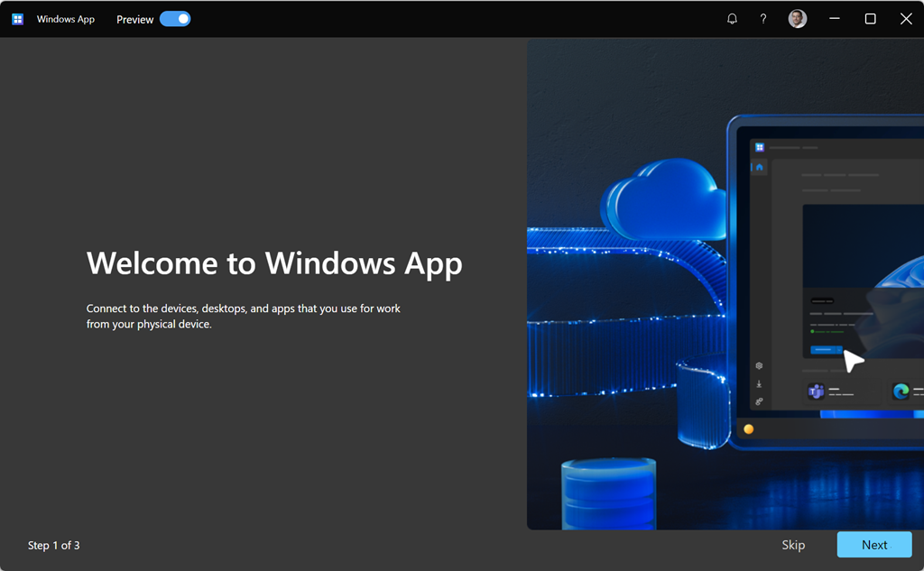Click the "Windows App" title text
The image size is (924, 571).
pyautogui.click(x=66, y=19)
